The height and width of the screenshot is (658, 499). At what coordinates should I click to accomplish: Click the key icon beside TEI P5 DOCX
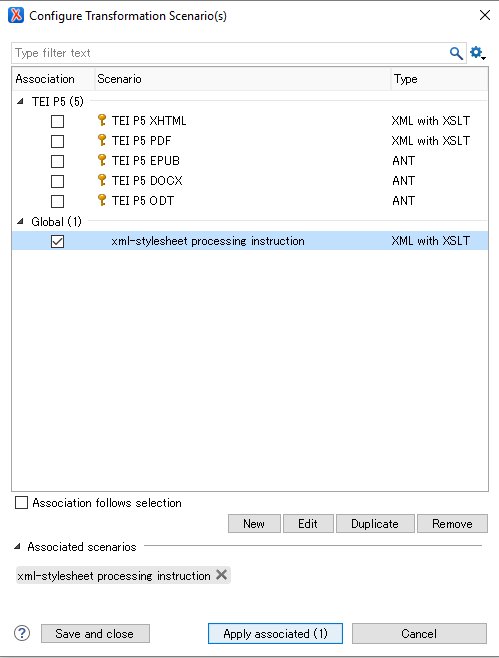(x=102, y=180)
